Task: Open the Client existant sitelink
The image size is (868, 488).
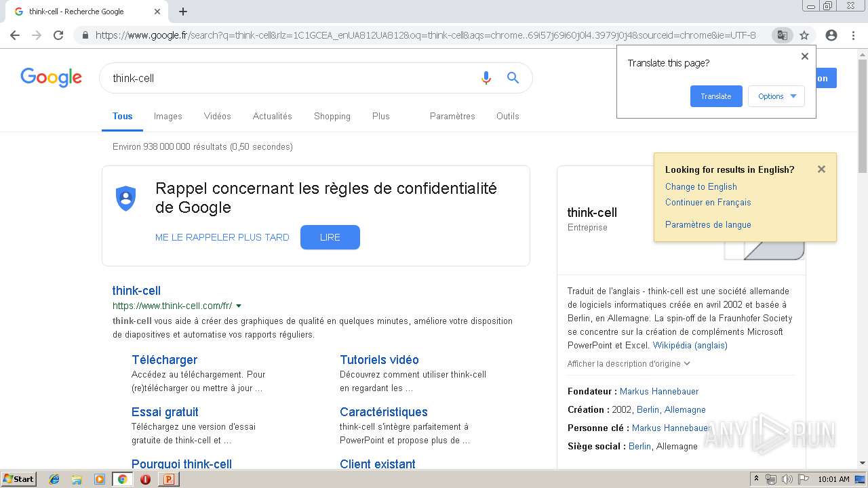Action: point(378,464)
